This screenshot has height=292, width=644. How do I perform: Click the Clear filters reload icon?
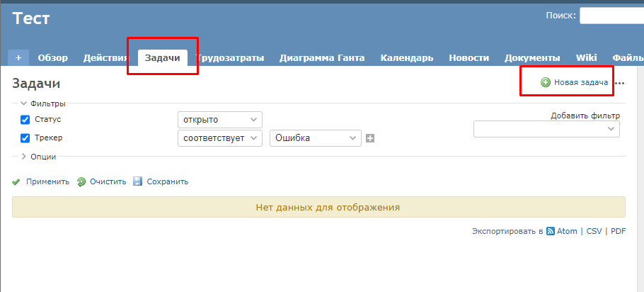tap(81, 181)
